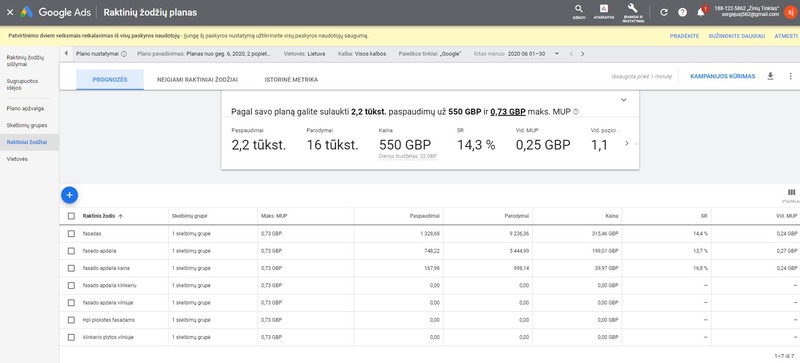Click the orange account avatar

click(790, 12)
